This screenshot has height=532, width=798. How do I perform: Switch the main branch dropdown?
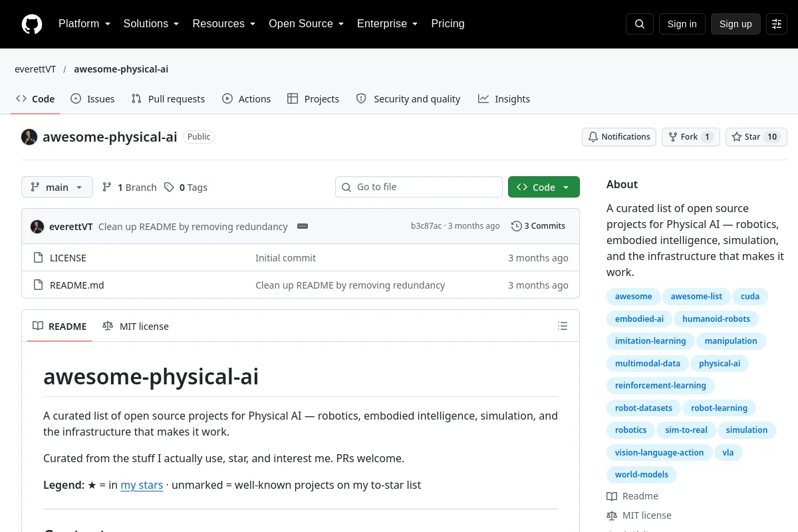pos(57,188)
